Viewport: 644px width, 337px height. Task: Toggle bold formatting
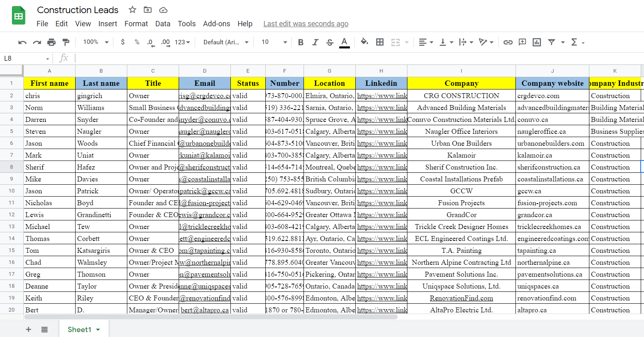301,42
